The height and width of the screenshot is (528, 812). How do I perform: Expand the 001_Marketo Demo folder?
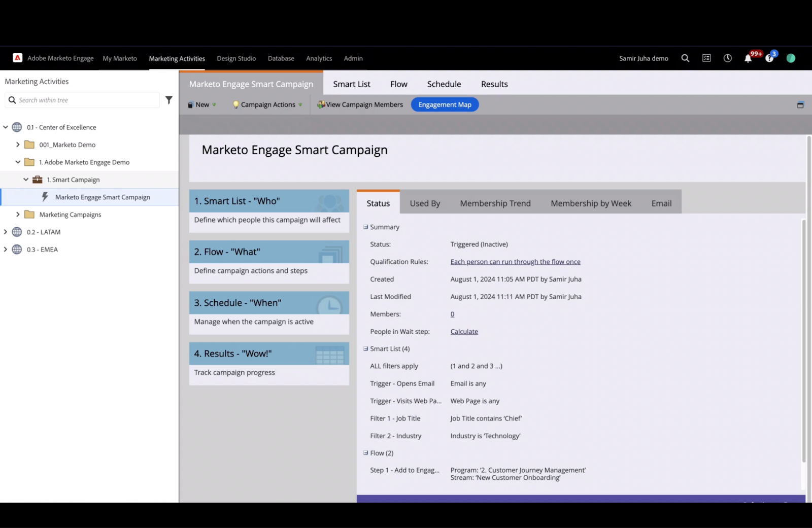(18, 145)
